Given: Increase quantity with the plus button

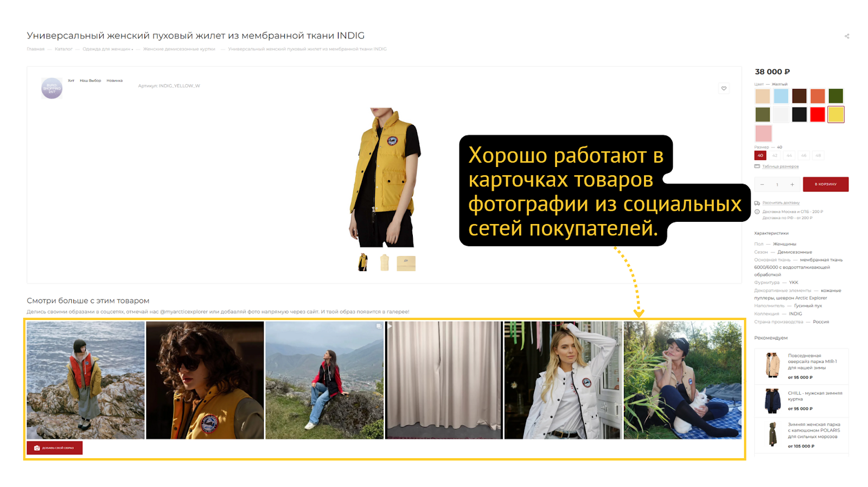Looking at the screenshot, I should tap(792, 184).
